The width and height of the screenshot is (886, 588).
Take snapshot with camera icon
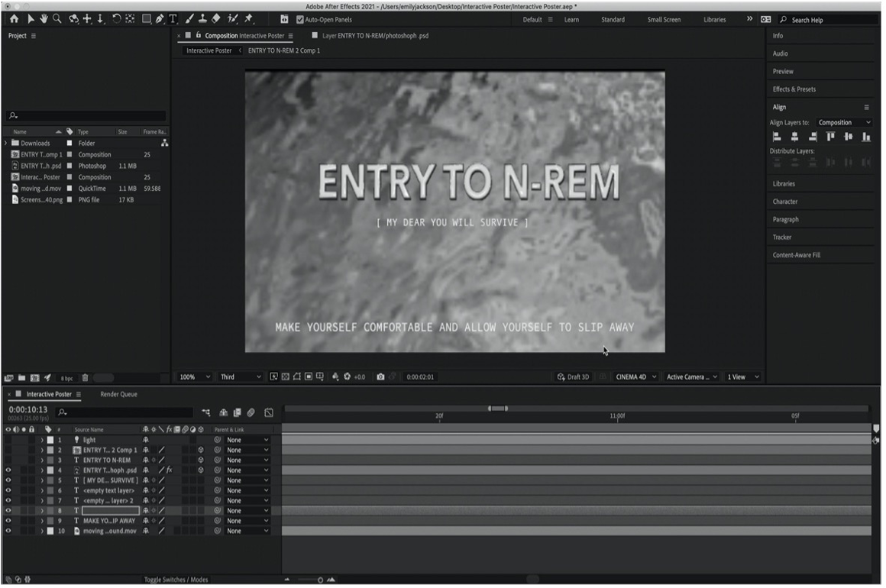pos(380,376)
